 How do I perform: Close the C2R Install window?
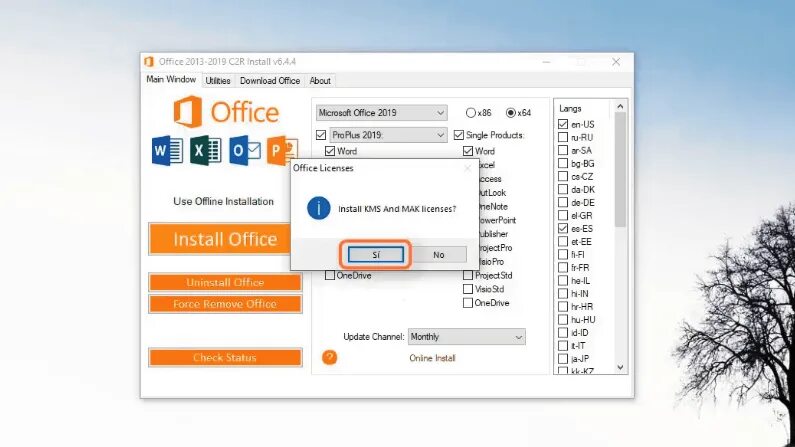click(616, 62)
